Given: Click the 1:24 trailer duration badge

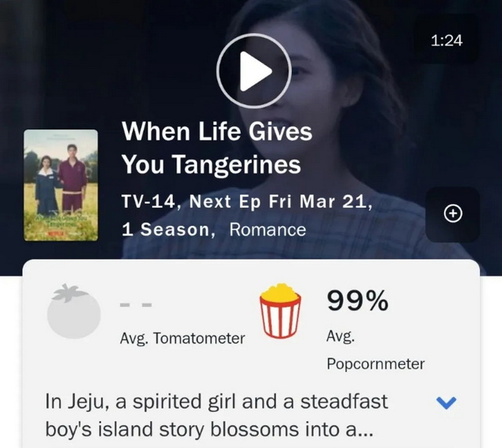Looking at the screenshot, I should [446, 41].
